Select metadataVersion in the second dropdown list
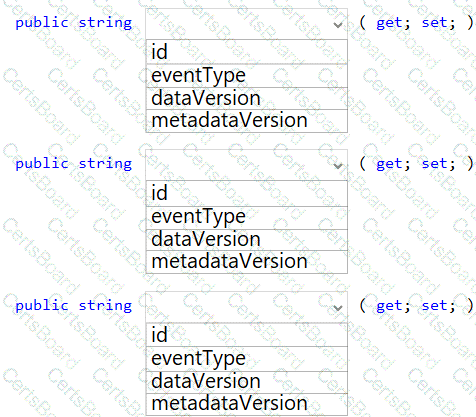 [247, 262]
